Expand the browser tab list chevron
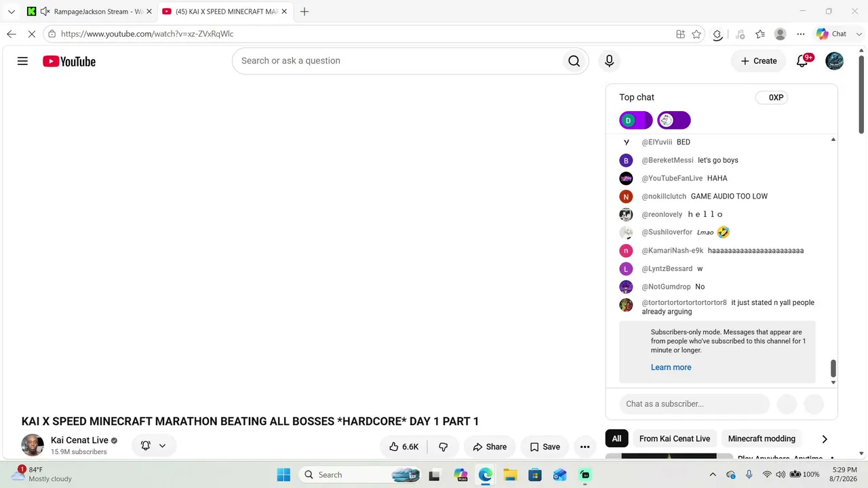The image size is (868, 488). coord(11,12)
